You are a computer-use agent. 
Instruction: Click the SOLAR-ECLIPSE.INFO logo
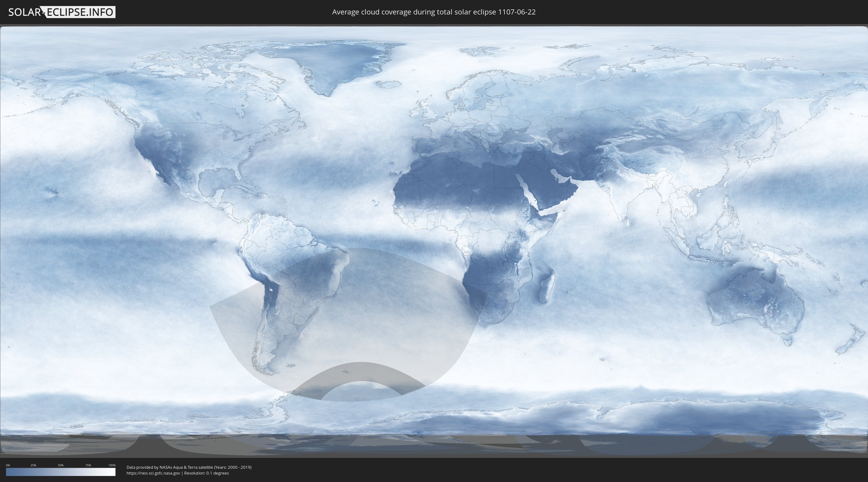click(x=62, y=12)
